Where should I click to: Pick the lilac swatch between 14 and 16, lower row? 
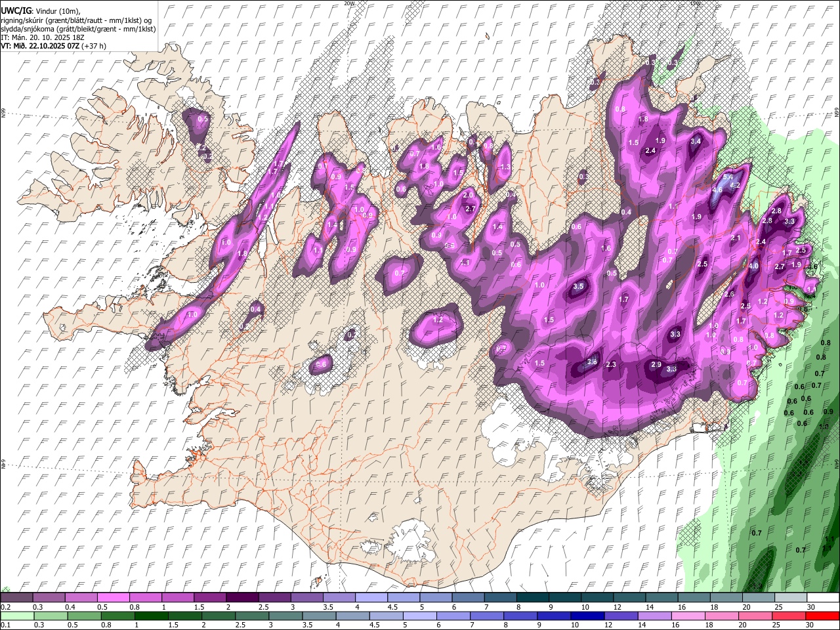[x=654, y=616]
